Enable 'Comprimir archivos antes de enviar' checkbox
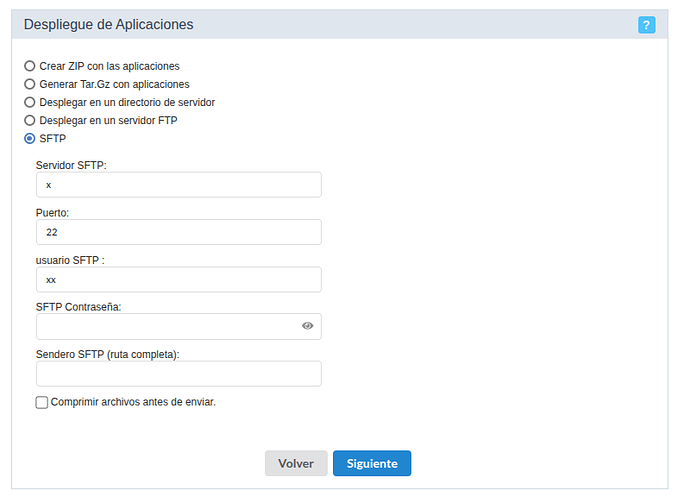Screen dimensions: 690x497 pos(42,402)
